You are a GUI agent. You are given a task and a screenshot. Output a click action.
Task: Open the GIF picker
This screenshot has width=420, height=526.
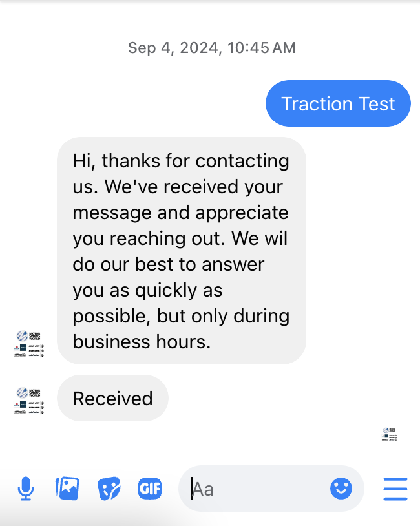[150, 489]
